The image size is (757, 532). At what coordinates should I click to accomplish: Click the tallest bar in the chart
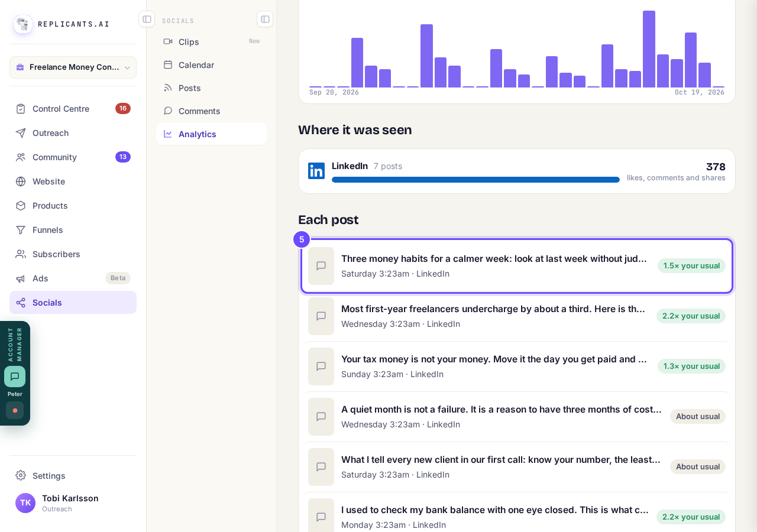(x=649, y=49)
